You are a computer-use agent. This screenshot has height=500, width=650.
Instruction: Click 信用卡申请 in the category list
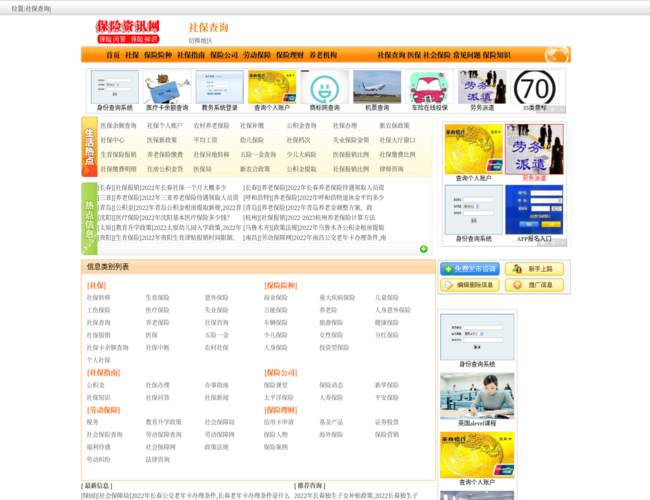279,422
